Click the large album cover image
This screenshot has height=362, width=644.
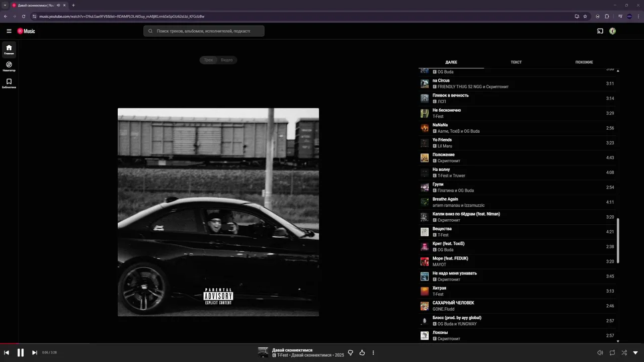click(218, 212)
